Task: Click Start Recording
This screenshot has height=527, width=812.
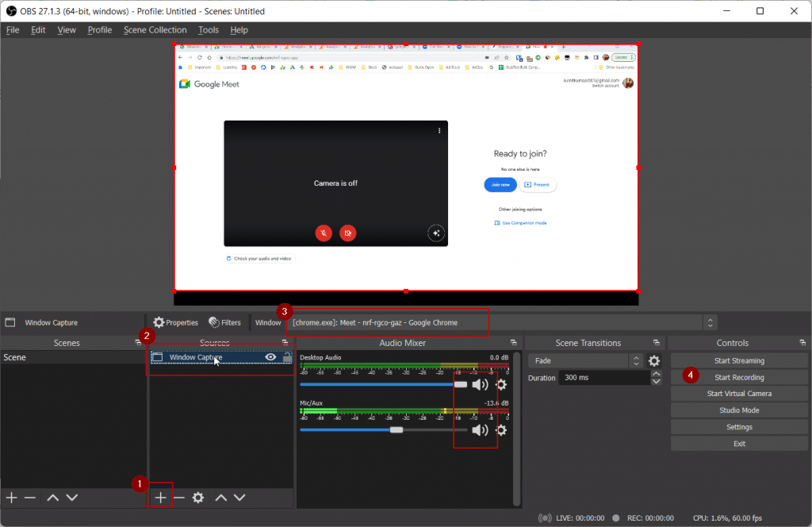Action: 739,377
